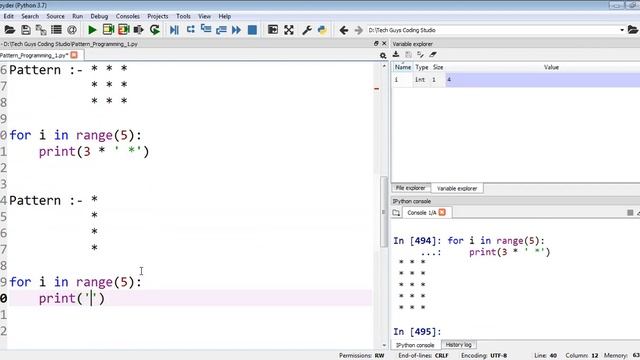
Task: Click the In [495] console prompt
Action: click(x=417, y=331)
